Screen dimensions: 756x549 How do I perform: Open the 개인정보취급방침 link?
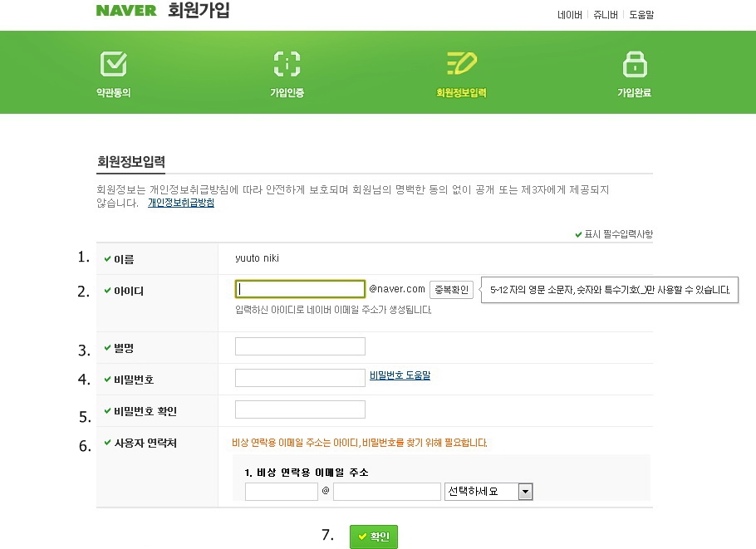(x=181, y=203)
